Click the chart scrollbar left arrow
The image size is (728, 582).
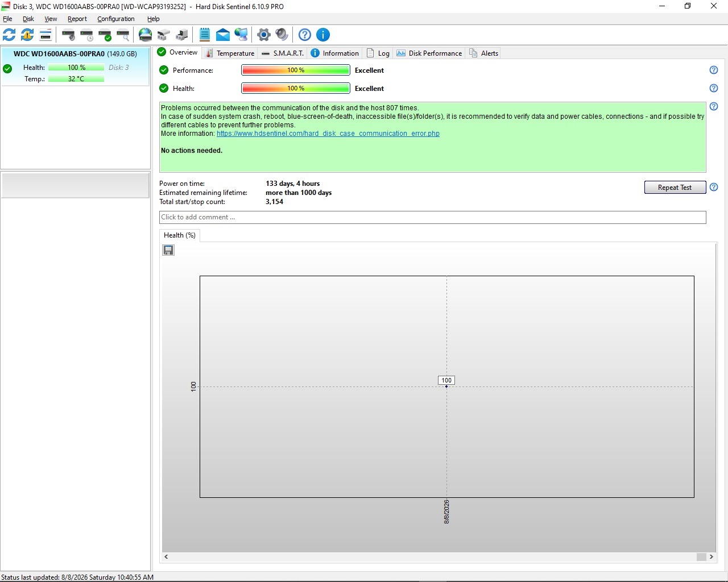(166, 557)
